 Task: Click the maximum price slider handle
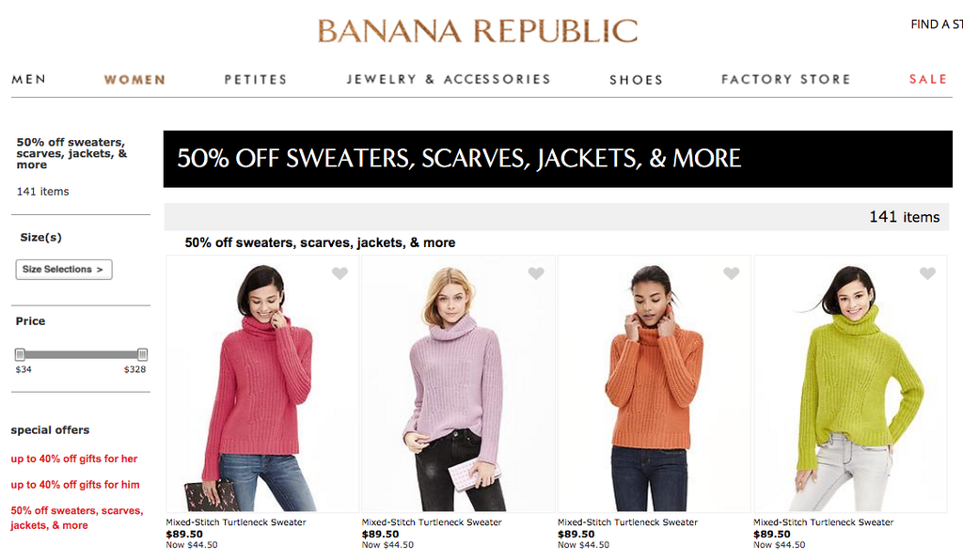(143, 354)
